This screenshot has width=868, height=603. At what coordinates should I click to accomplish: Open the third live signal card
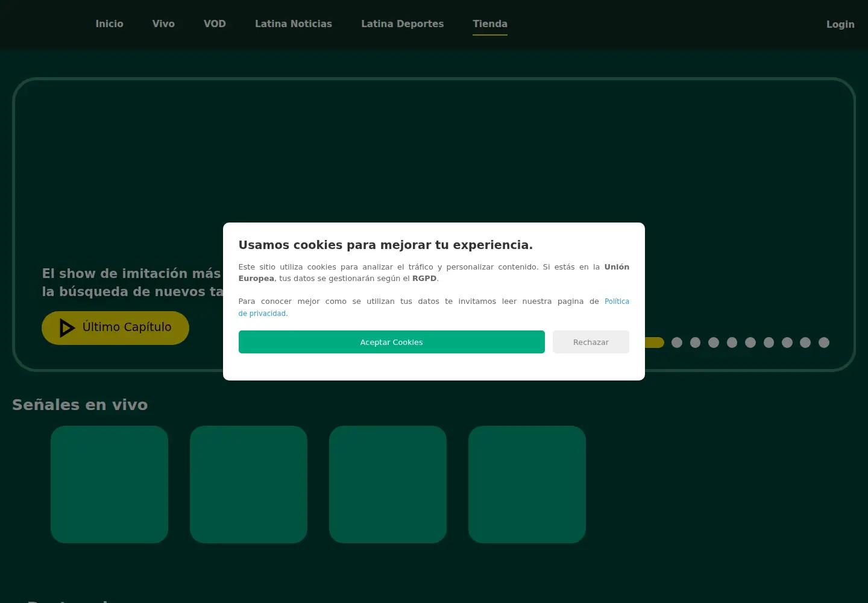coord(388,484)
